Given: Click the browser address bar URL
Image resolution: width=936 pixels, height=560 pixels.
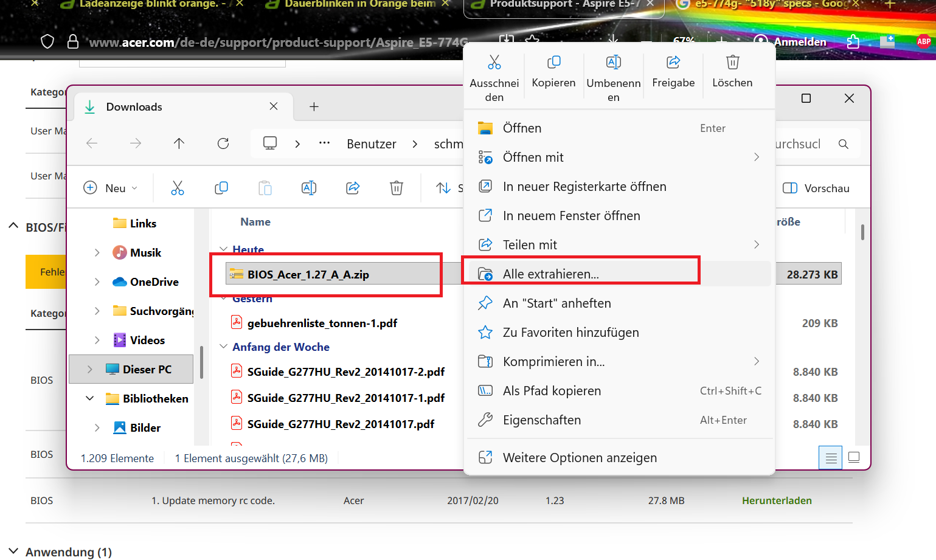Looking at the screenshot, I should [x=279, y=43].
